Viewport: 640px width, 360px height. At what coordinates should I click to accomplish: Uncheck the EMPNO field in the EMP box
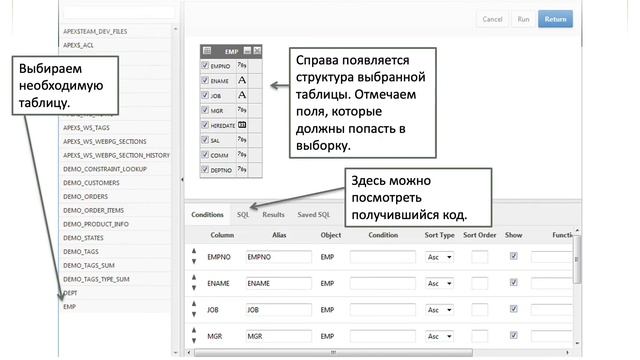click(x=205, y=65)
